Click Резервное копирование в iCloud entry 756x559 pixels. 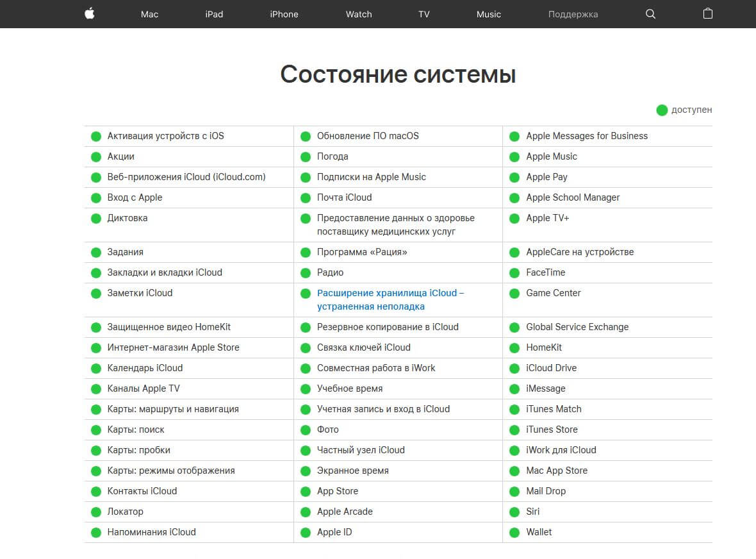point(388,327)
